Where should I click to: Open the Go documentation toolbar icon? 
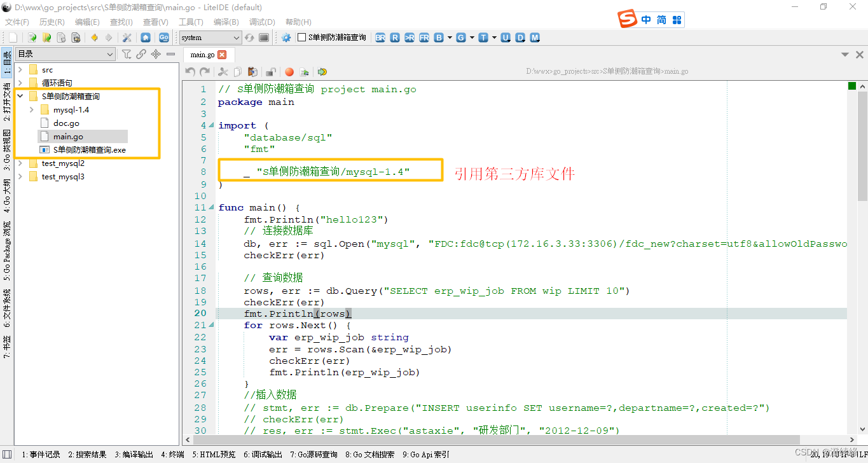click(164, 38)
